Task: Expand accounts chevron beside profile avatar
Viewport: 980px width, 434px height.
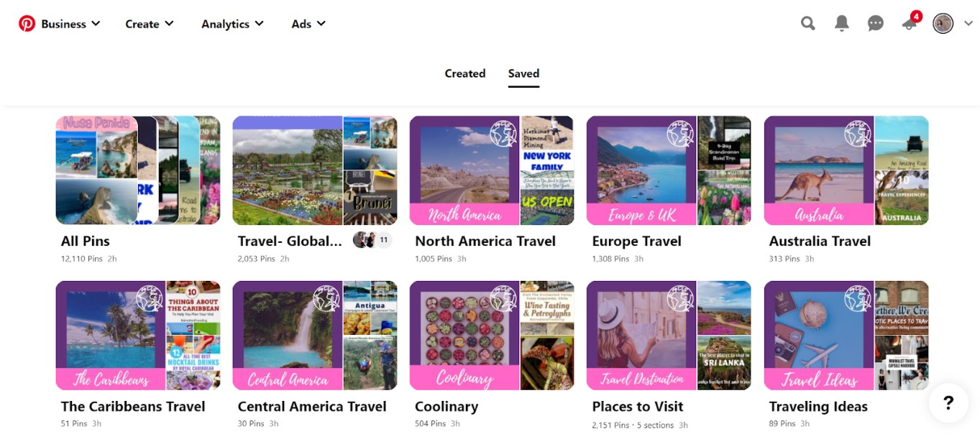Action: coord(968,24)
